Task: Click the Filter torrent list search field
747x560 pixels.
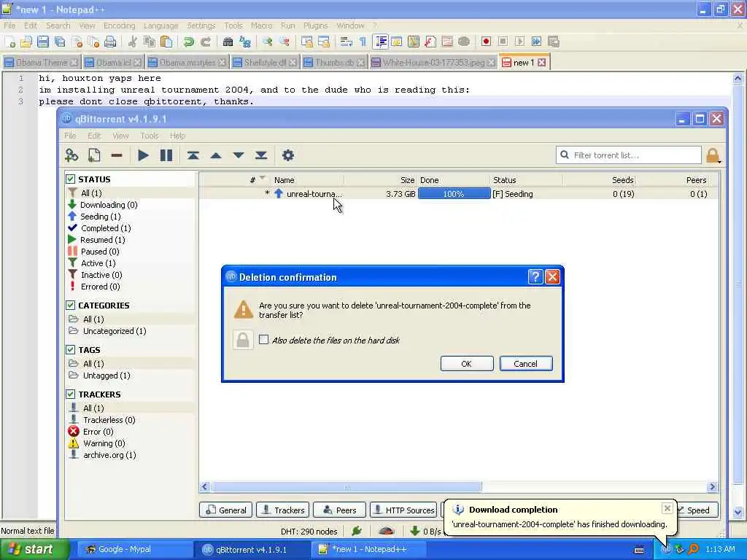Action: [x=629, y=155]
